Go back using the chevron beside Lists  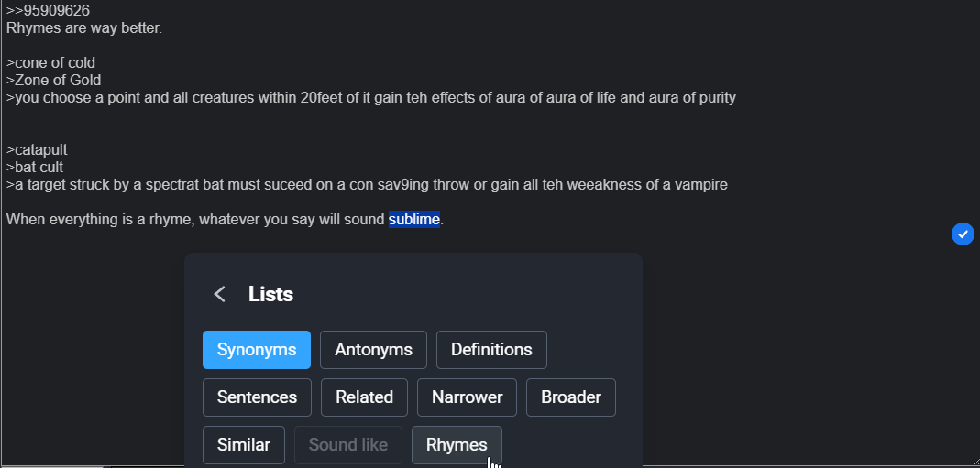[x=219, y=294]
